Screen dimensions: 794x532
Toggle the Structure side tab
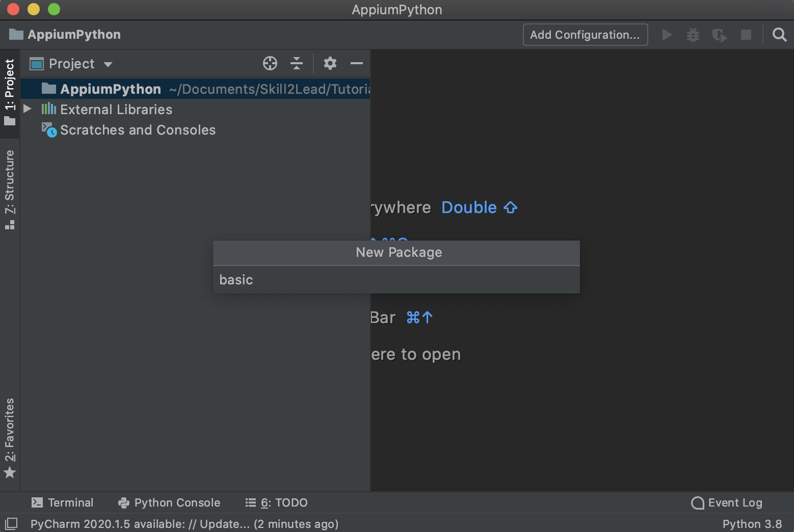(10, 189)
